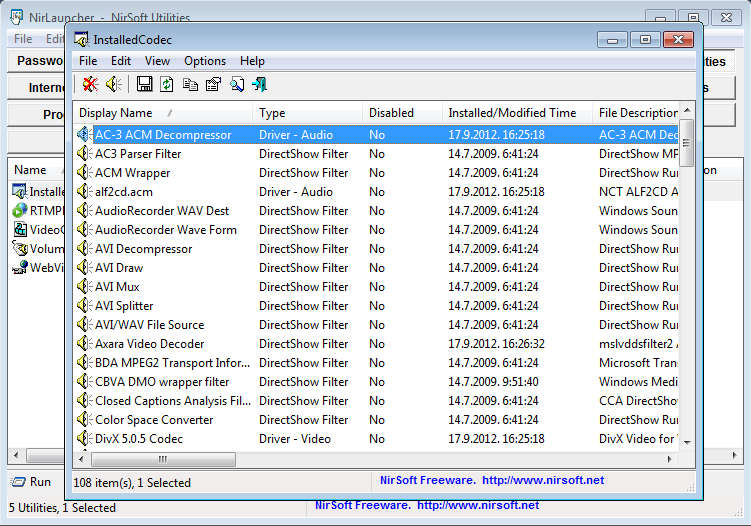Viewport: 751px width, 526px height.
Task: Click the Enable Selected Items speaker icon
Action: tap(114, 84)
